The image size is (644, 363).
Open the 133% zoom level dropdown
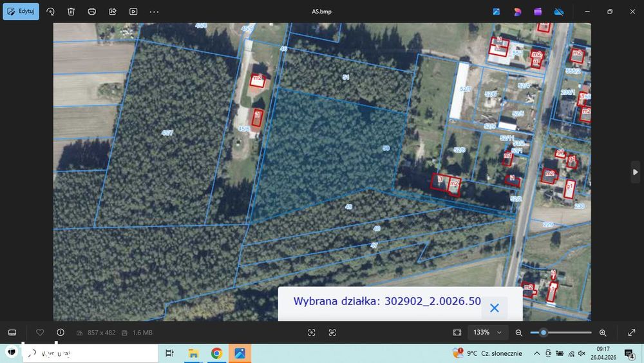(488, 332)
